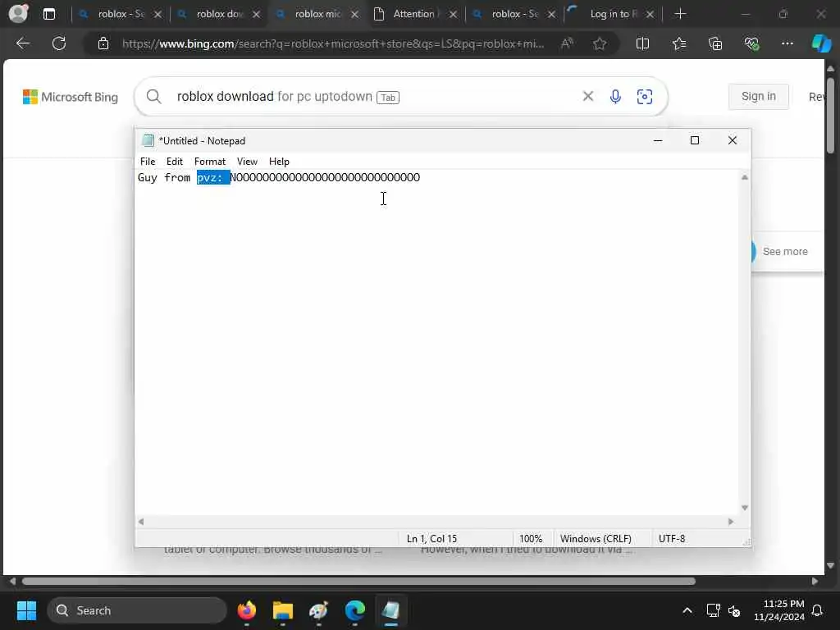Open the Notepad Edit menu
Viewport: 840px width, 630px height.
tap(174, 162)
